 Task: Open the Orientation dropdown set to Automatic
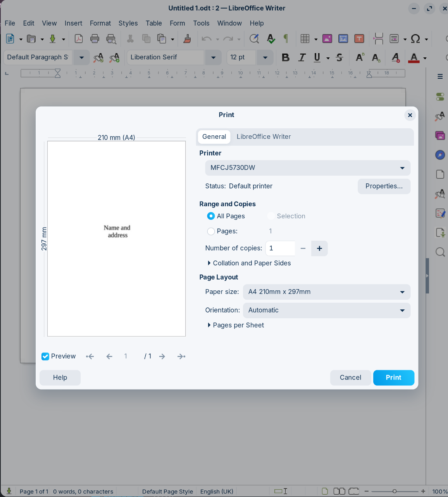click(x=326, y=311)
